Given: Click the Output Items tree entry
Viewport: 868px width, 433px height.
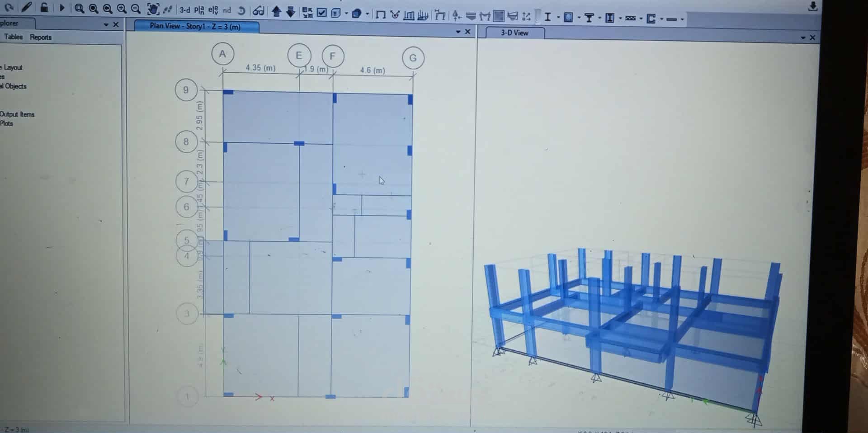Looking at the screenshot, I should 17,114.
